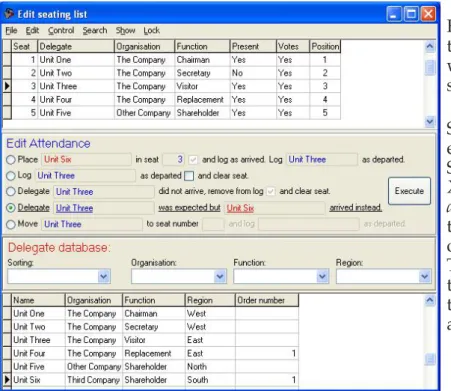Click the 'did not arrive' Unit Three field
Viewport: 451px width, 391px height.
click(x=104, y=192)
